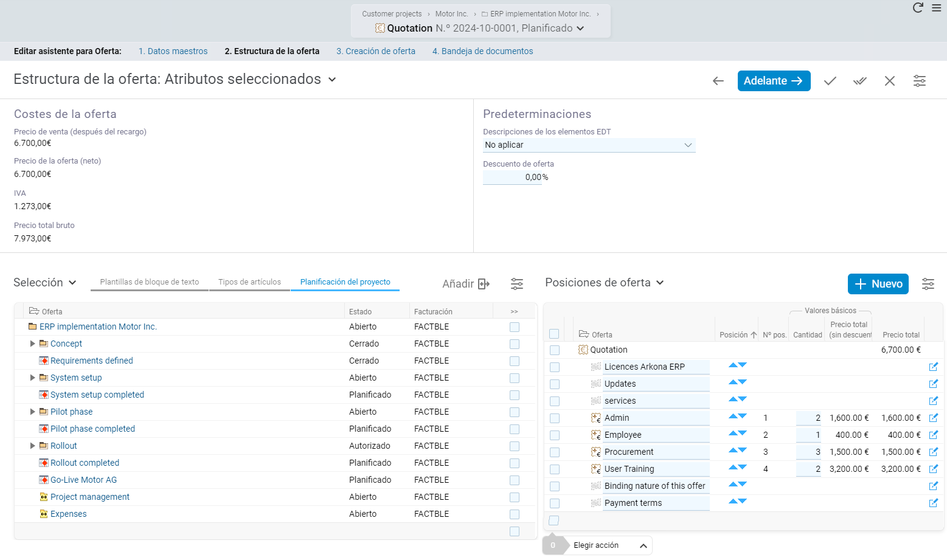Tick the Quotation row checkbox

(554, 350)
